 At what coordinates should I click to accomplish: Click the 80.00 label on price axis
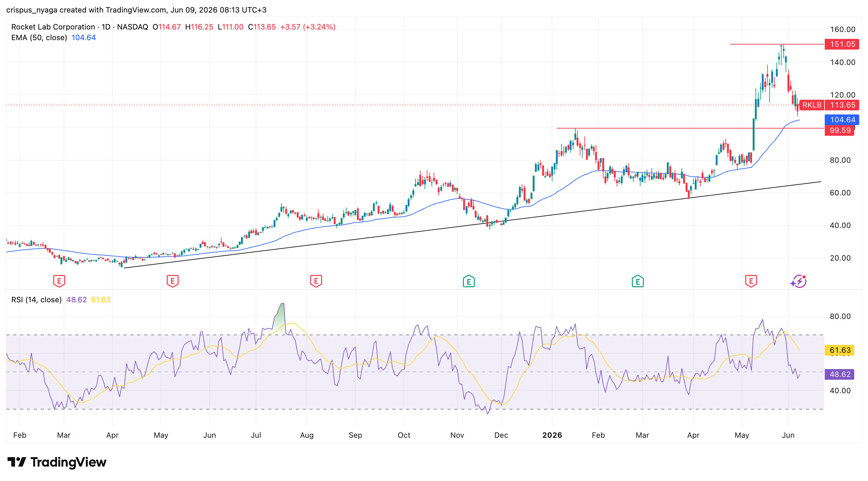(840, 160)
